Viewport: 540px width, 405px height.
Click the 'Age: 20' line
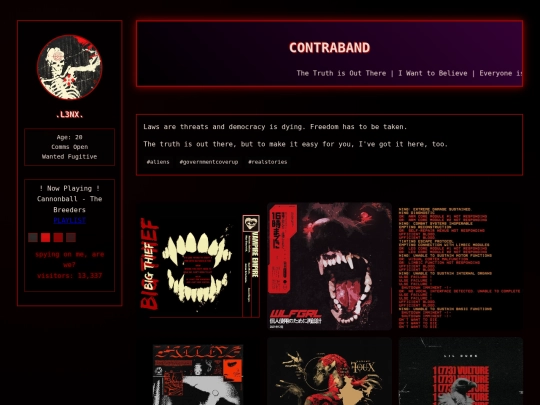tap(70, 137)
